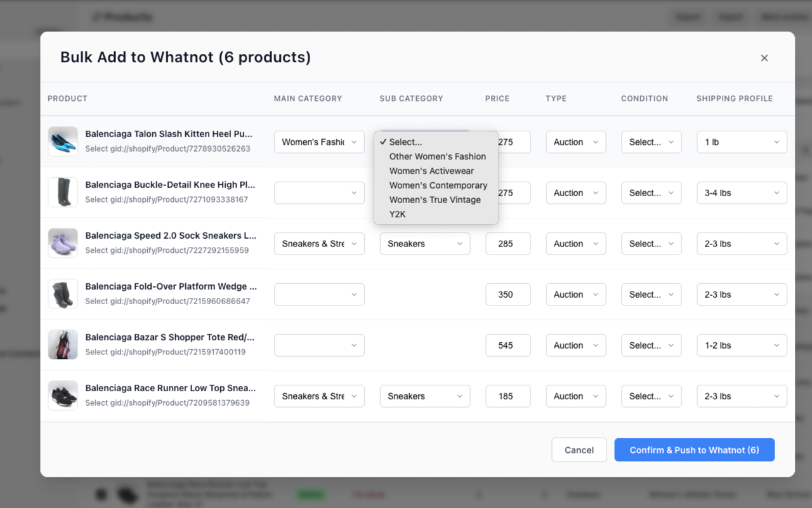Open Auction type dropdown for Buckle-Detail Knee High

pyautogui.click(x=576, y=193)
